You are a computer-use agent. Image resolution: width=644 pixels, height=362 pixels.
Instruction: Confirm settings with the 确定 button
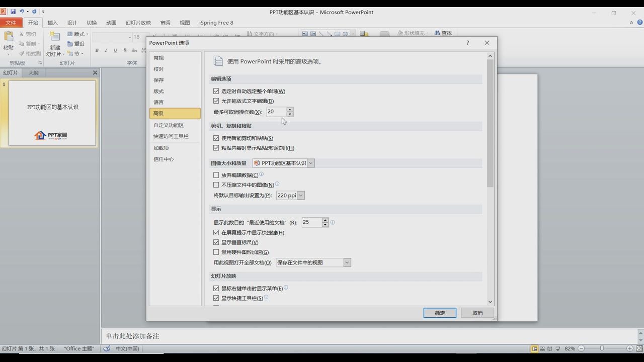(x=439, y=312)
